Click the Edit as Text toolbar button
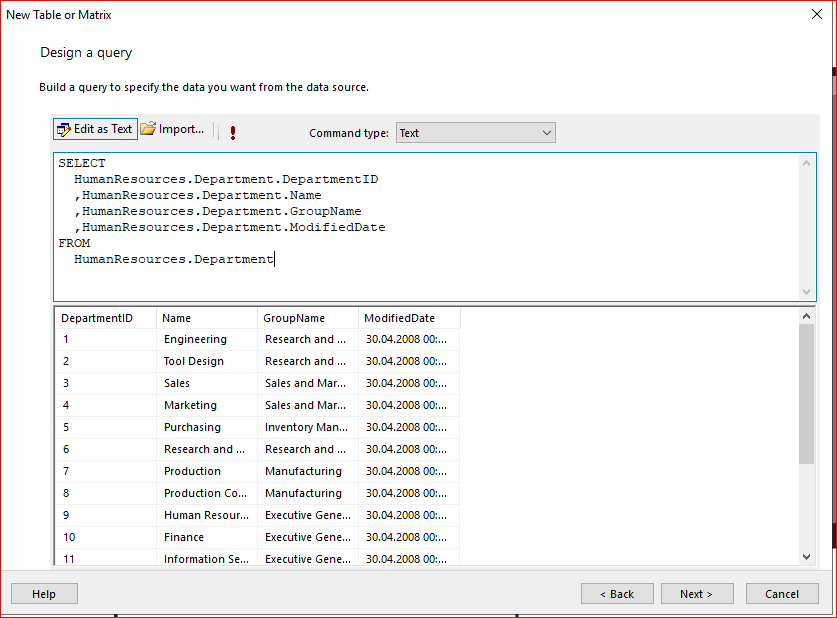 pos(95,130)
